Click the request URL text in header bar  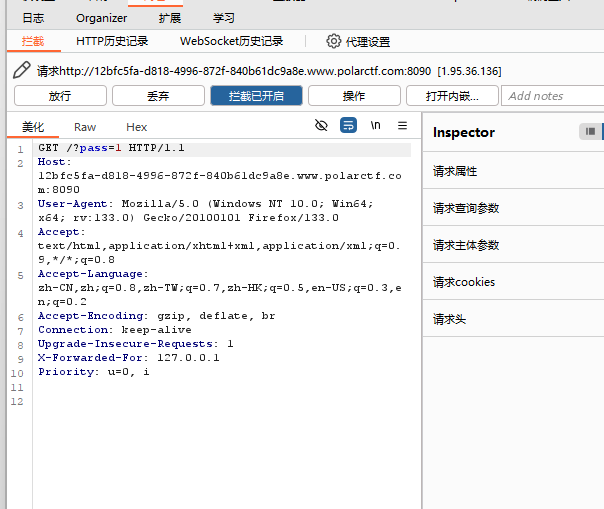click(x=245, y=71)
